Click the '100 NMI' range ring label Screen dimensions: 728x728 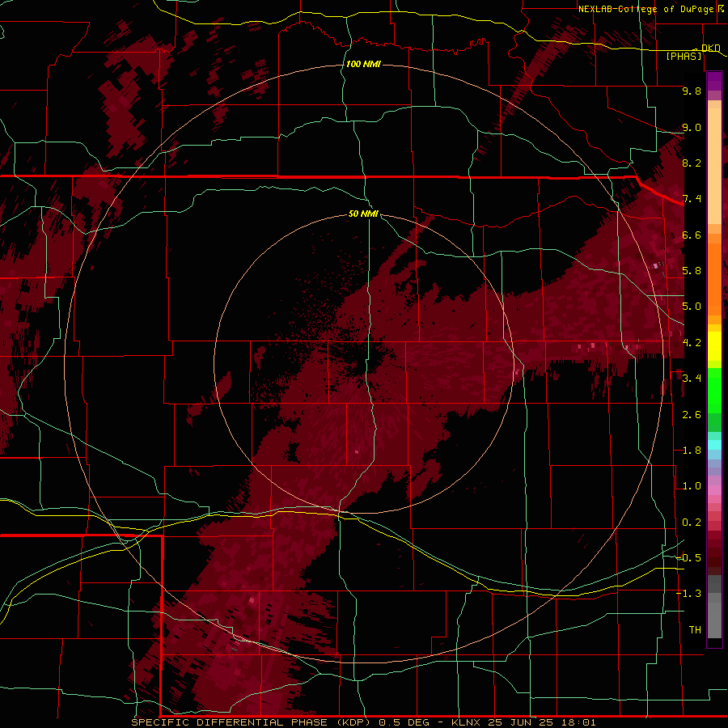click(x=363, y=64)
